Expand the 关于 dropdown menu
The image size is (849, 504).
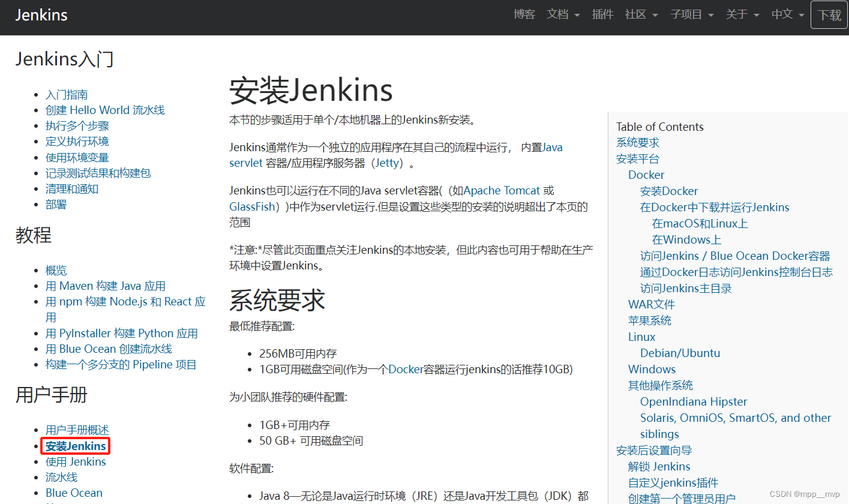coord(742,14)
